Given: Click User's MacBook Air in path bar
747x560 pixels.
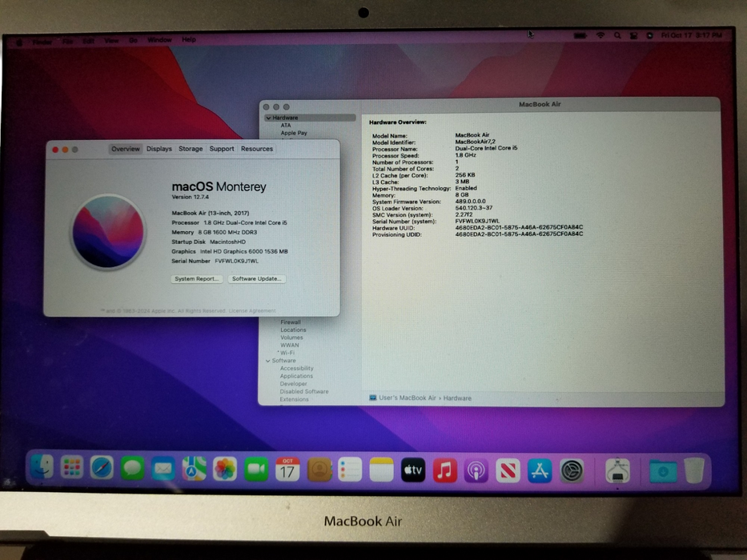Looking at the screenshot, I should pyautogui.click(x=407, y=398).
